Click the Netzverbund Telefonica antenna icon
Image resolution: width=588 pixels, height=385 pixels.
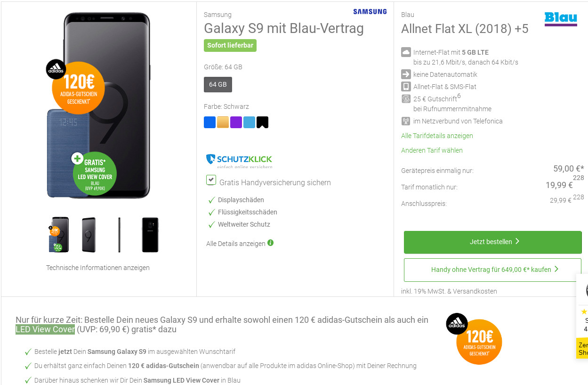[406, 121]
